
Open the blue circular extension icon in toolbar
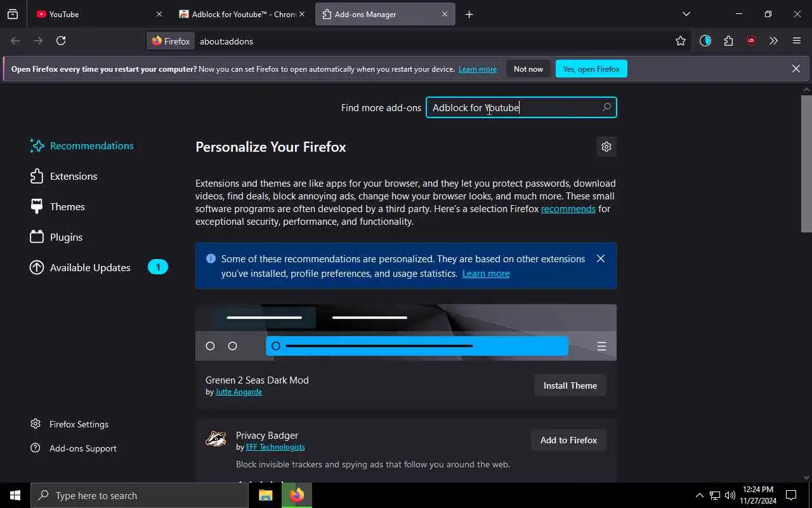pyautogui.click(x=705, y=41)
